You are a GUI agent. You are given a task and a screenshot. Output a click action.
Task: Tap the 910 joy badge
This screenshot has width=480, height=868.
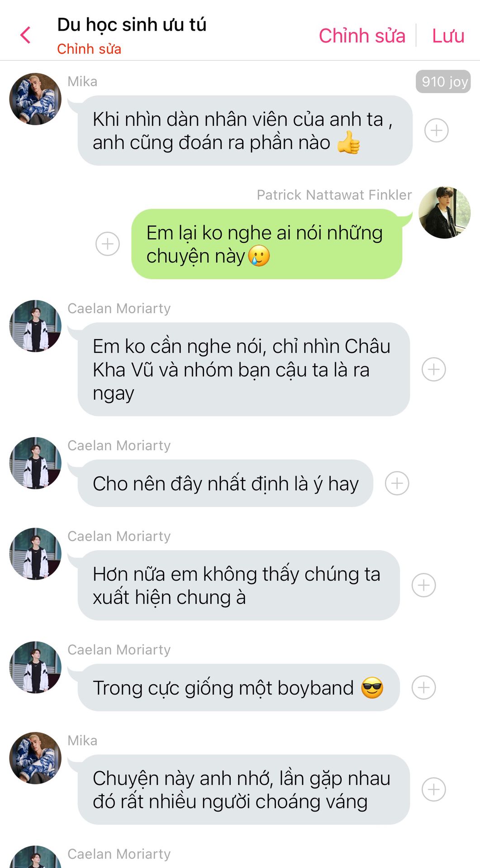click(x=443, y=81)
